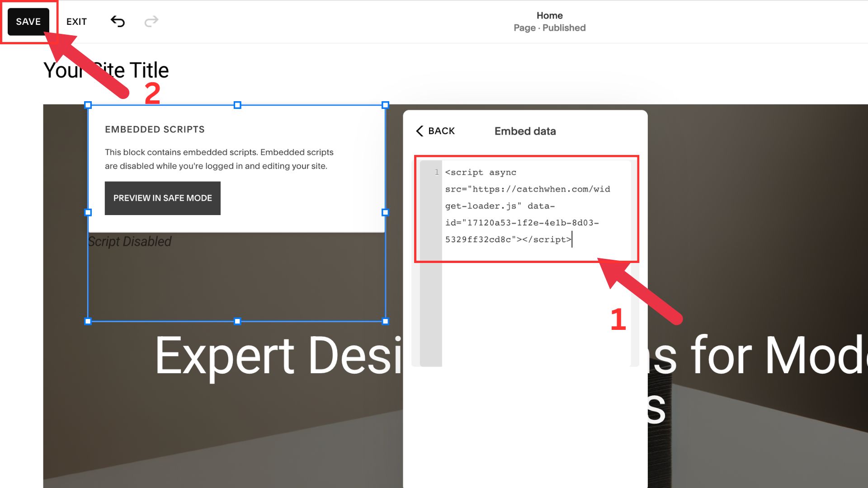Click the bottom-right corner handle of block

(x=385, y=321)
